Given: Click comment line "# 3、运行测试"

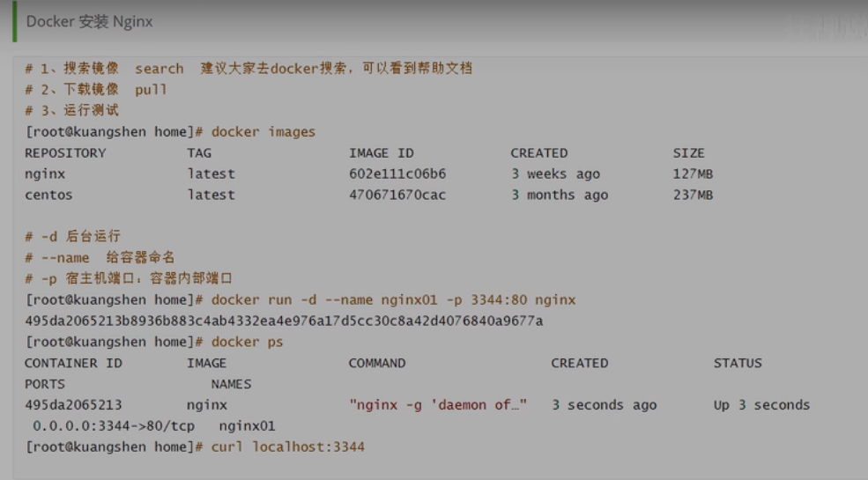Looking at the screenshot, I should [72, 111].
